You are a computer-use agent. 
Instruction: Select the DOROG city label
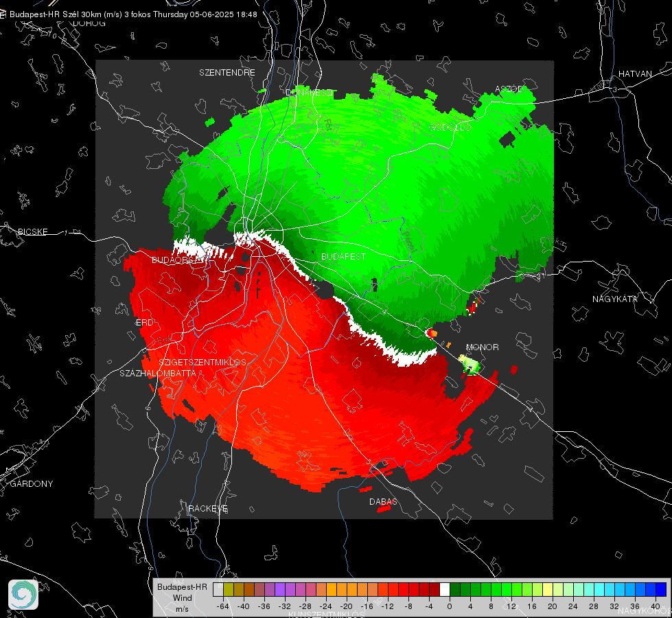[89, 23]
